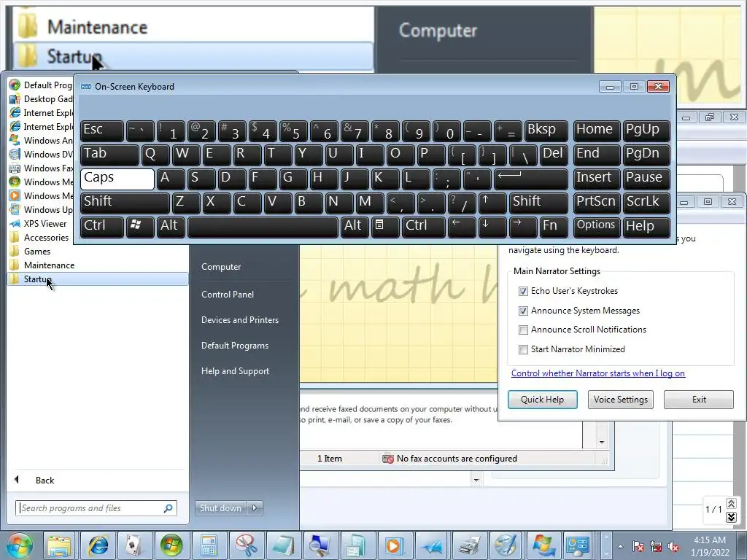Click Control whether Narrator starts link
The width and height of the screenshot is (747, 560).
point(598,373)
